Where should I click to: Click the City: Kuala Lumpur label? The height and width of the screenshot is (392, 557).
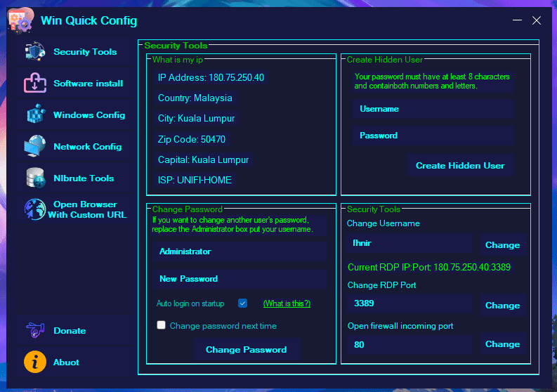click(x=197, y=118)
